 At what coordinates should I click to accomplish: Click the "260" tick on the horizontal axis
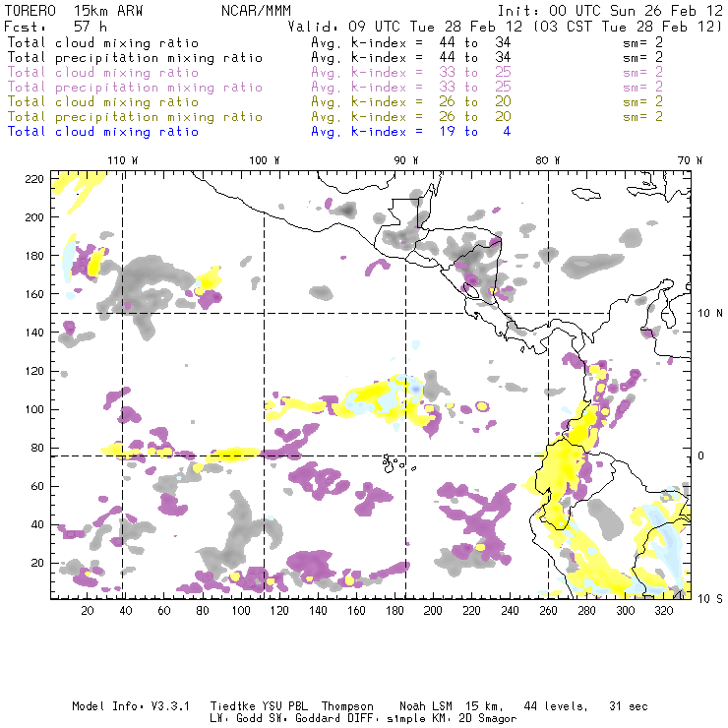(x=548, y=611)
